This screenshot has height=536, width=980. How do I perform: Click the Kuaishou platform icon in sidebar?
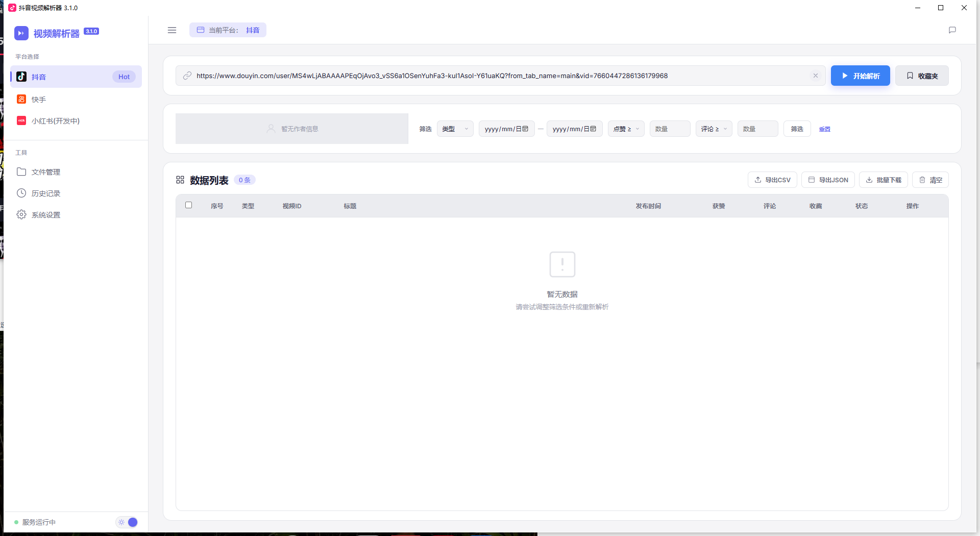pyautogui.click(x=21, y=99)
